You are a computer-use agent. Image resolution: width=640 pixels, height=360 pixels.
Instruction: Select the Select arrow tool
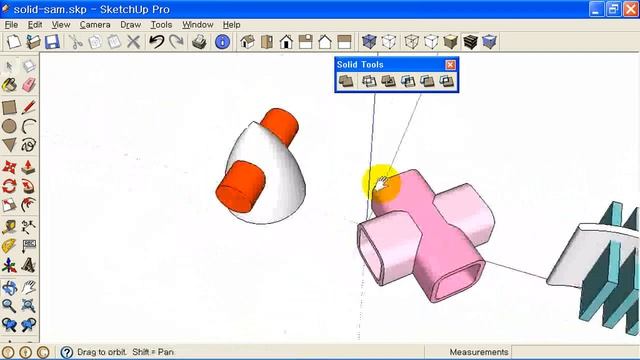9,66
